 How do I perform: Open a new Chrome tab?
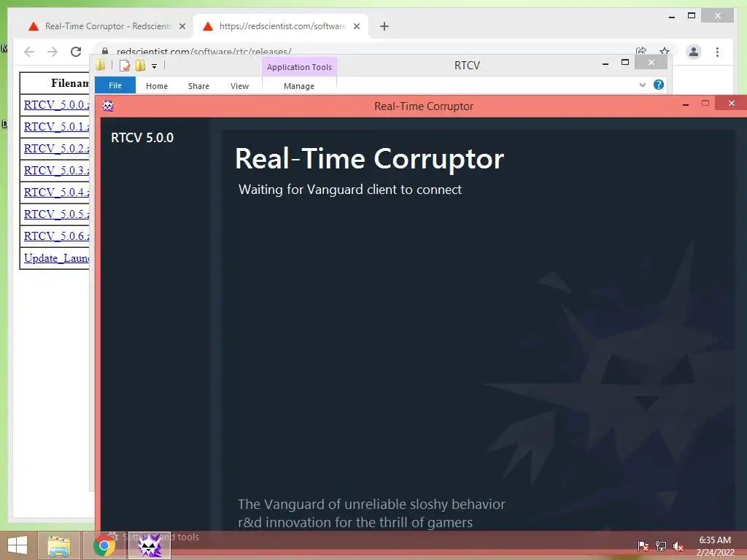coord(384,26)
